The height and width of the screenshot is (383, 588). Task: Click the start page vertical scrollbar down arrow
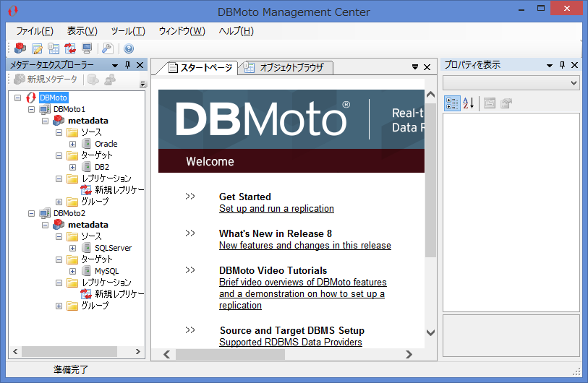pos(430,332)
